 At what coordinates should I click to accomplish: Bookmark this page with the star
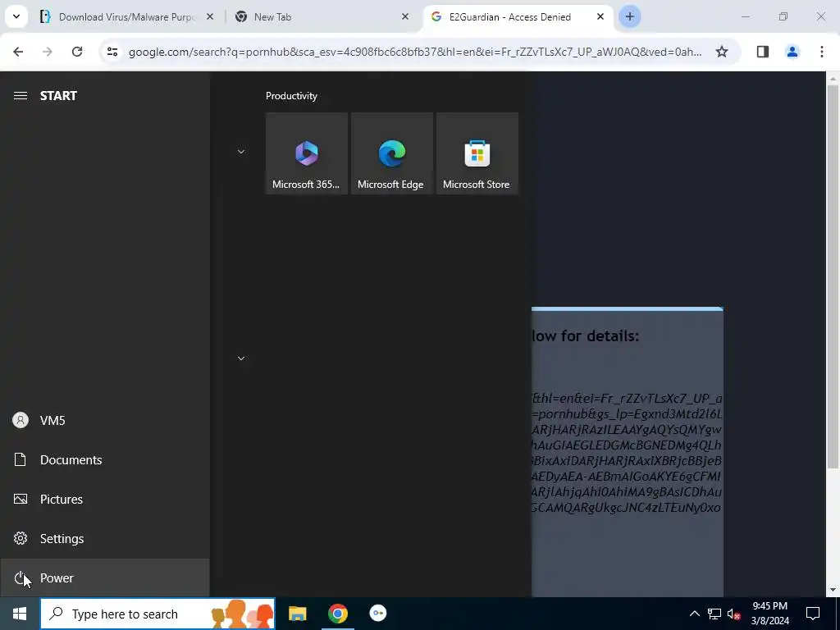point(722,52)
